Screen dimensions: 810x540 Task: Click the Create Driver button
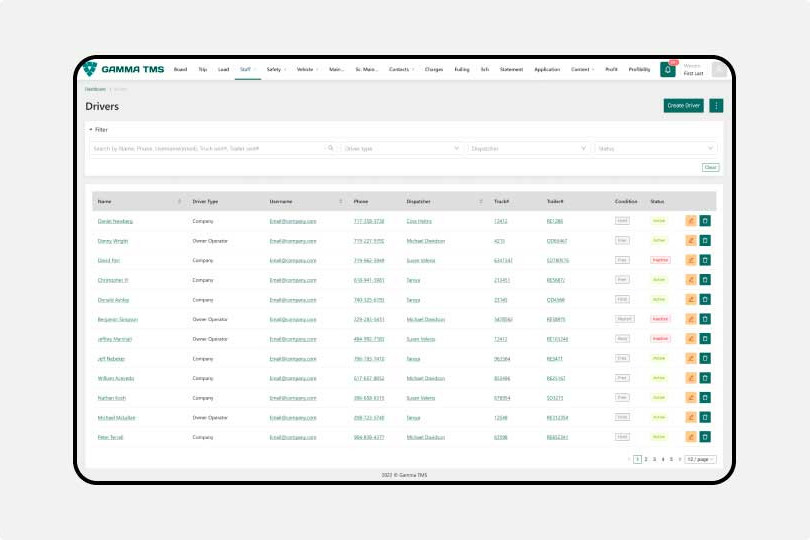[683, 105]
